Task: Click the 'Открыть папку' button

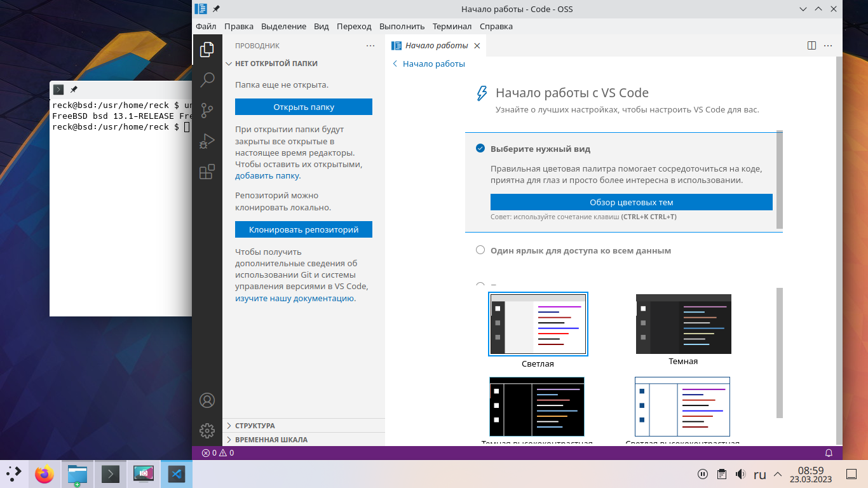Action: point(304,107)
